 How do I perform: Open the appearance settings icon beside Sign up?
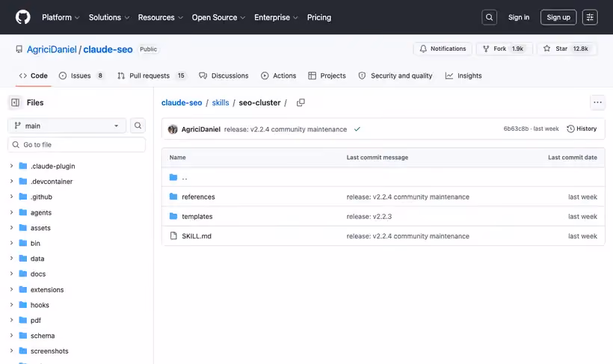pyautogui.click(x=590, y=17)
